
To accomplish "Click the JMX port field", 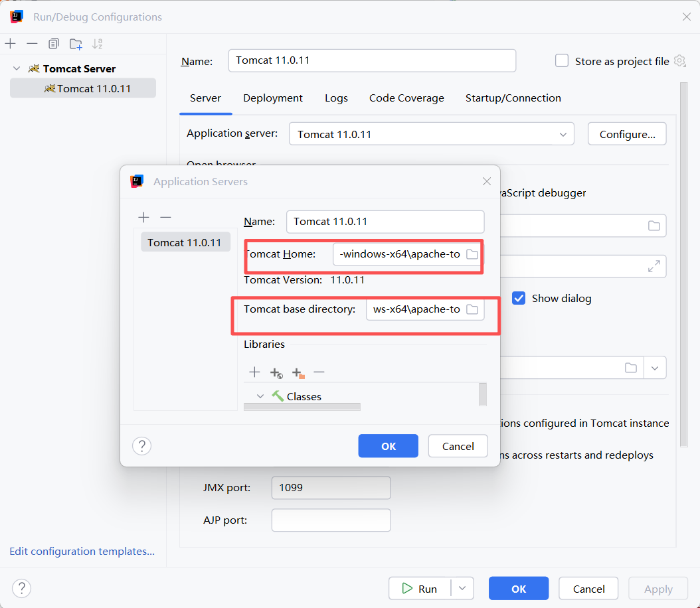I will (x=331, y=488).
